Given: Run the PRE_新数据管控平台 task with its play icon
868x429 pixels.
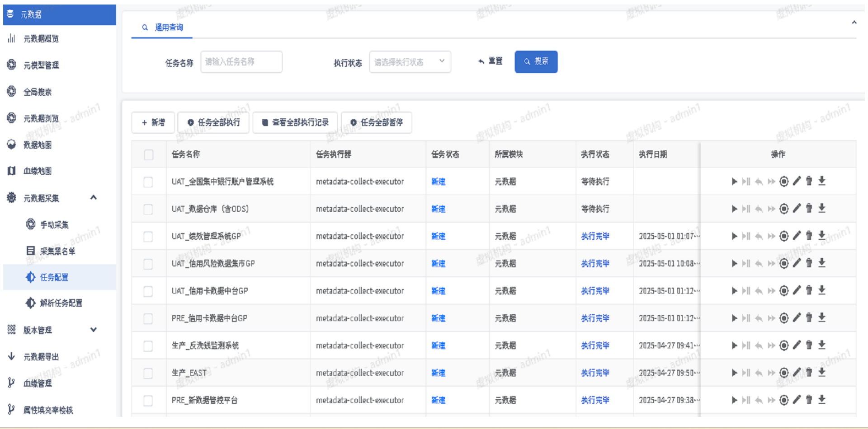Looking at the screenshot, I should [x=734, y=400].
